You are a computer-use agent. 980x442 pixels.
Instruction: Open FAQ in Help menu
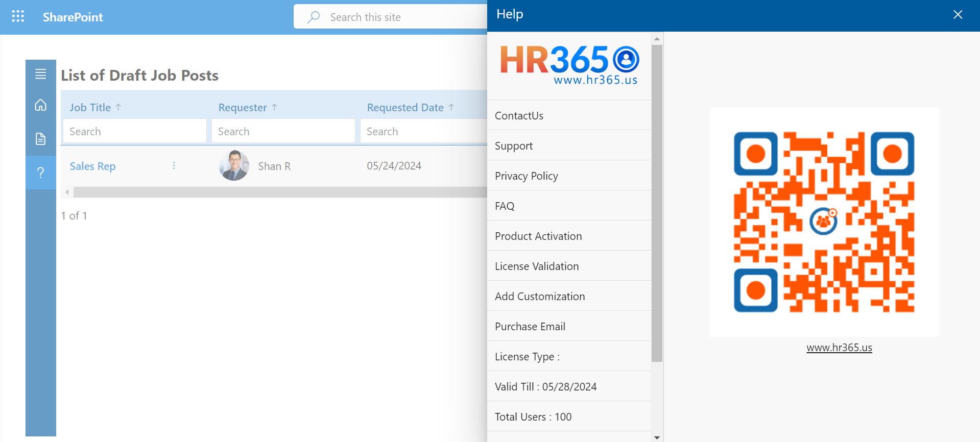pos(569,206)
